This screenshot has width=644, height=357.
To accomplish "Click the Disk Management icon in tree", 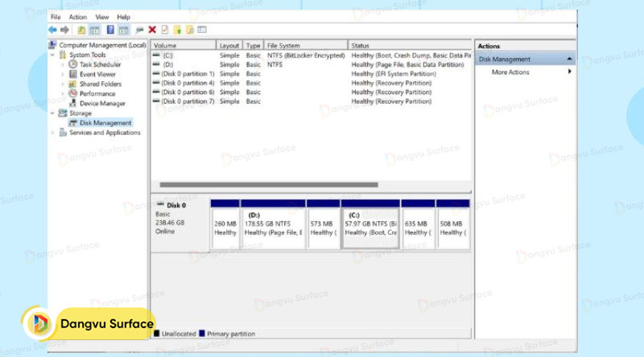I will point(73,123).
